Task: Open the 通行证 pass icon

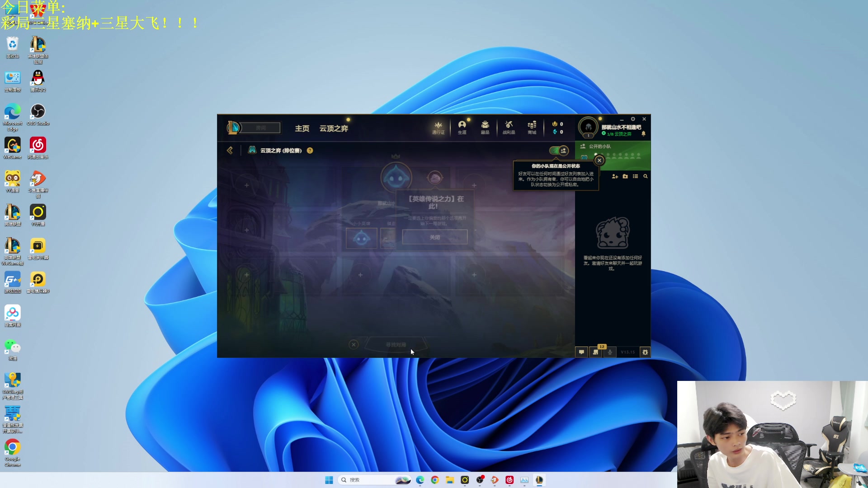Action: [438, 127]
